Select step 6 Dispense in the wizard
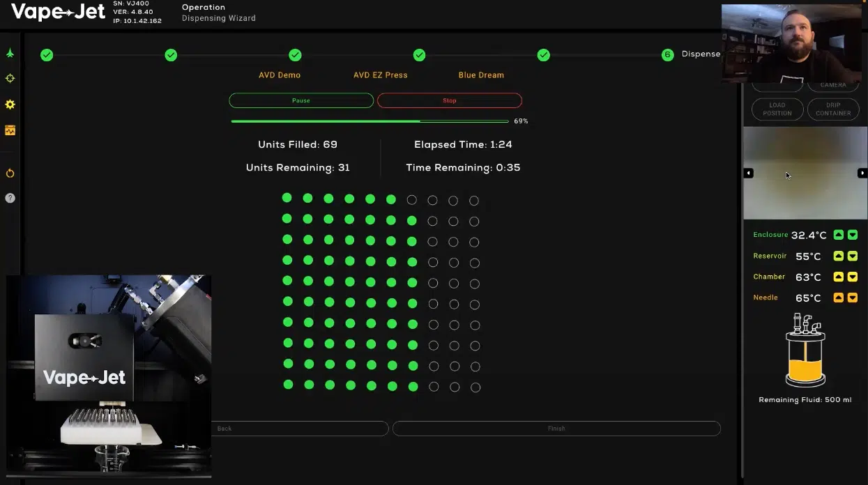This screenshot has width=868, height=485. pos(668,55)
